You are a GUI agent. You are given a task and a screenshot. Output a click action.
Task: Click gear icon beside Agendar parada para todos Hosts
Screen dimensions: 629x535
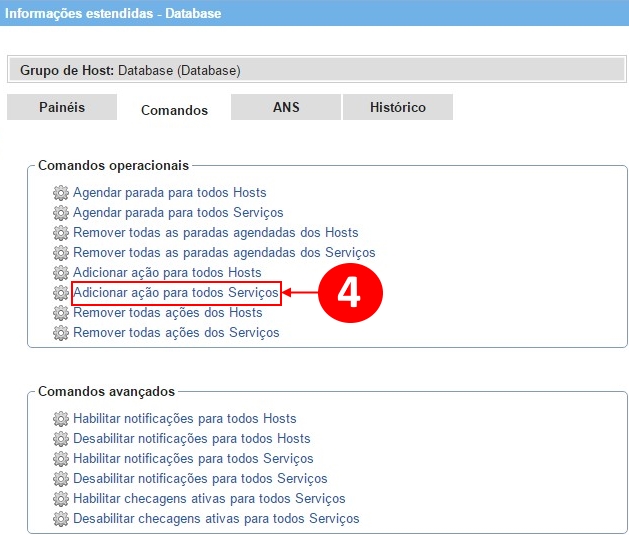(x=61, y=192)
